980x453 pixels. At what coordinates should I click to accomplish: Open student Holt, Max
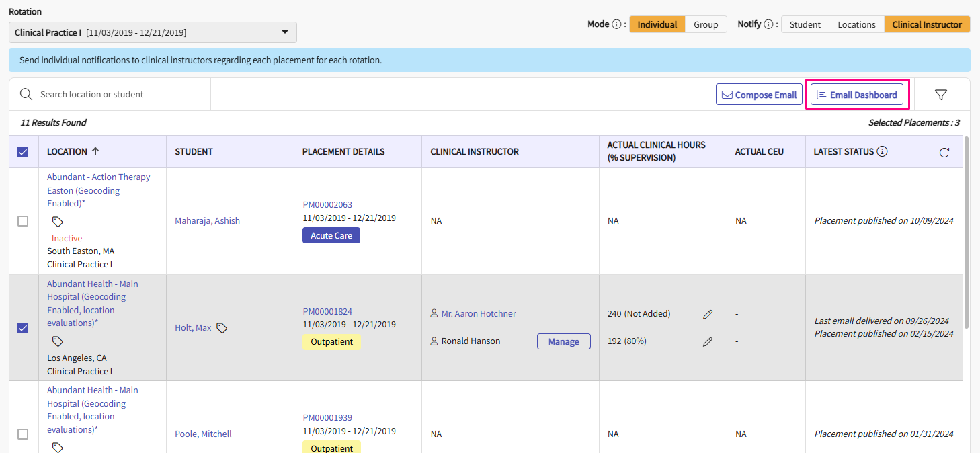(193, 327)
